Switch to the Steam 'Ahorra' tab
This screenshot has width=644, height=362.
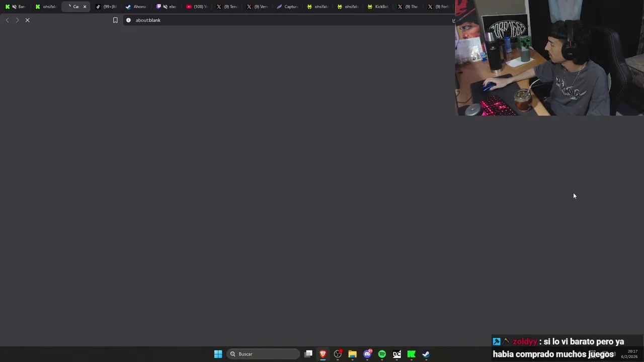point(136,7)
